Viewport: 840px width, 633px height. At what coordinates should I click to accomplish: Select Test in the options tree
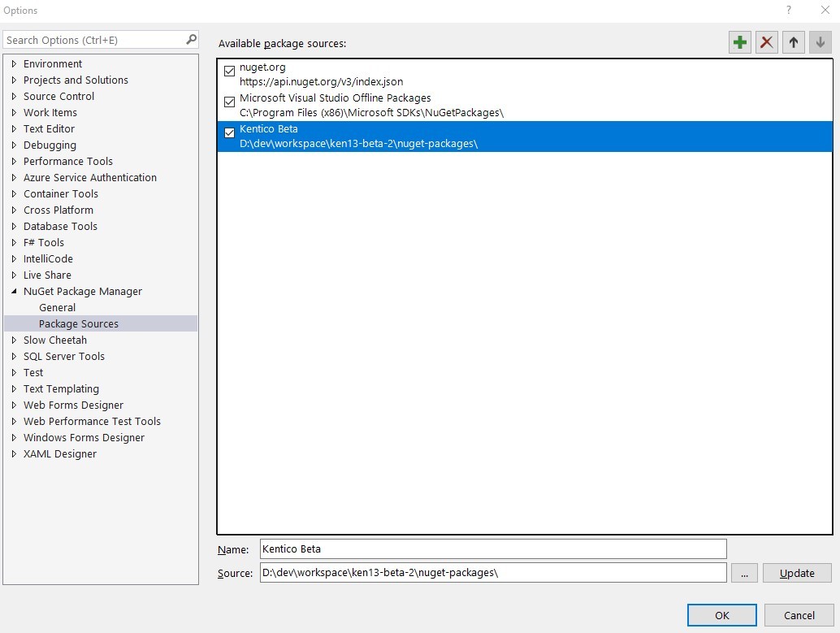pos(33,372)
